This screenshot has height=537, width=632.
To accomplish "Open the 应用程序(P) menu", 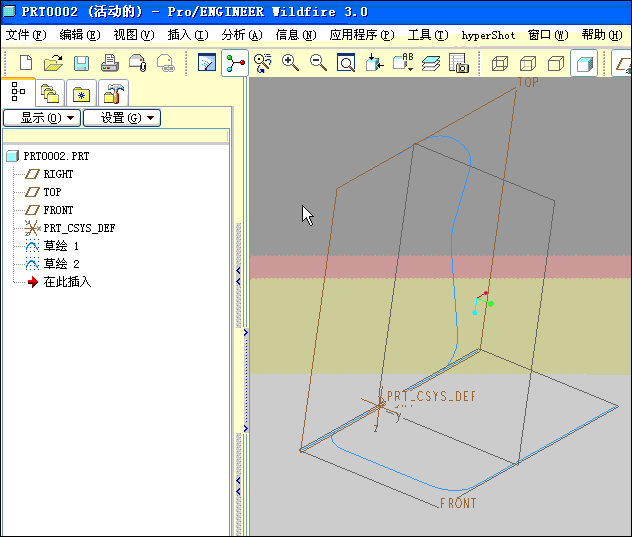I will click(x=362, y=35).
